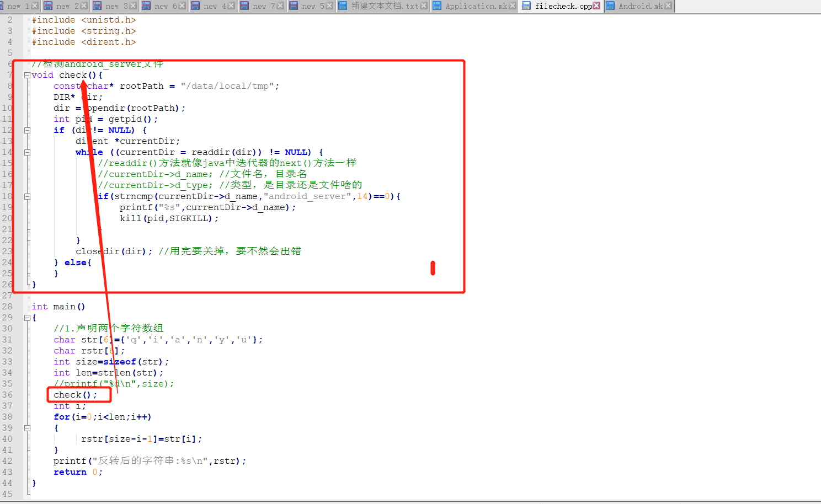Click the save icon on Application.mk tab
Viewport: 821px width, 504px height.
click(x=437, y=6)
